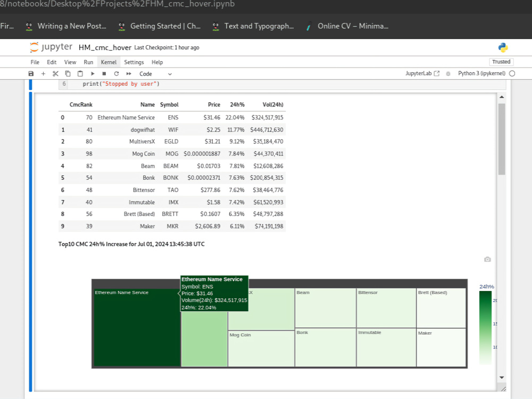Open the cell type dropdown showing Code
532x399 pixels.
click(155, 73)
